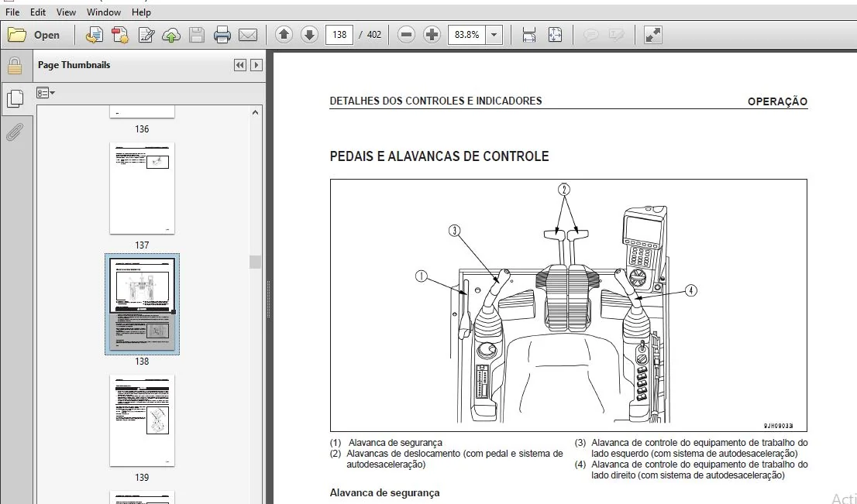Open the thumbnail options dropdown menu
857x504 pixels.
[x=46, y=93]
